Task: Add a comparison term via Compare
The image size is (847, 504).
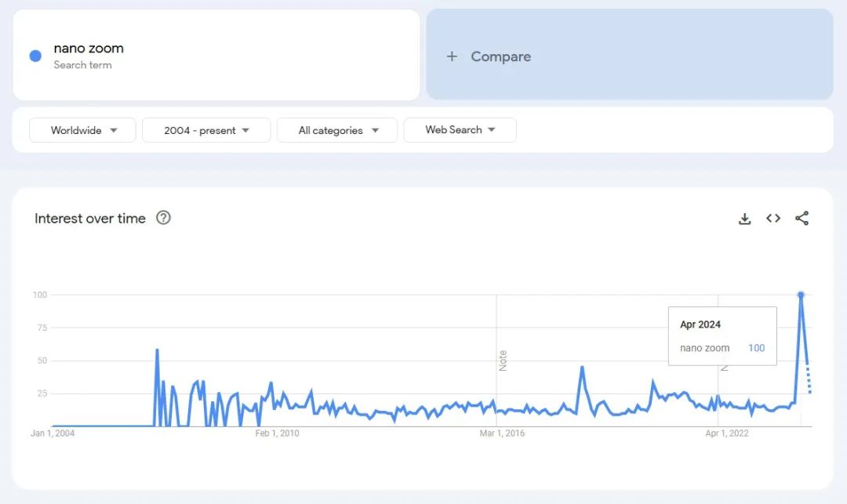Action: [x=629, y=55]
